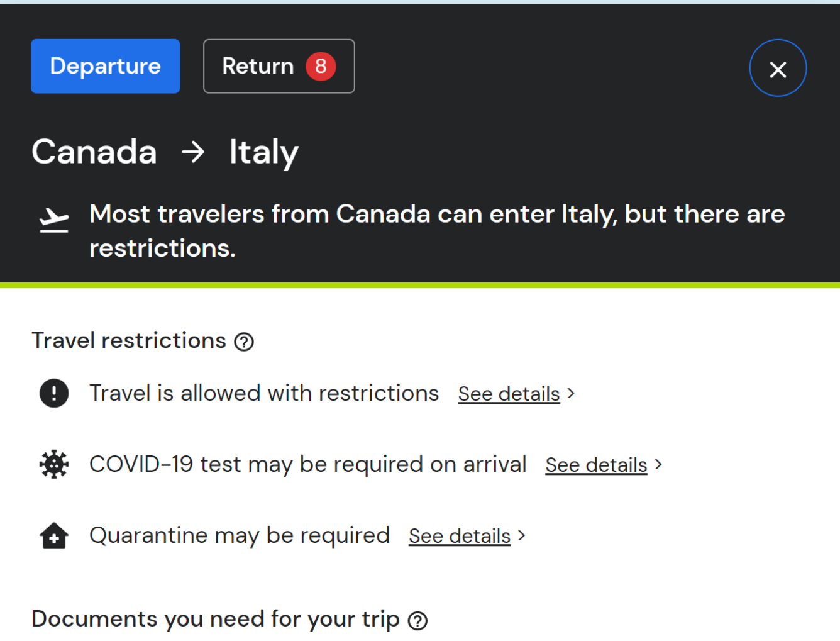Click the arrow between Canada and Italy

(x=193, y=152)
